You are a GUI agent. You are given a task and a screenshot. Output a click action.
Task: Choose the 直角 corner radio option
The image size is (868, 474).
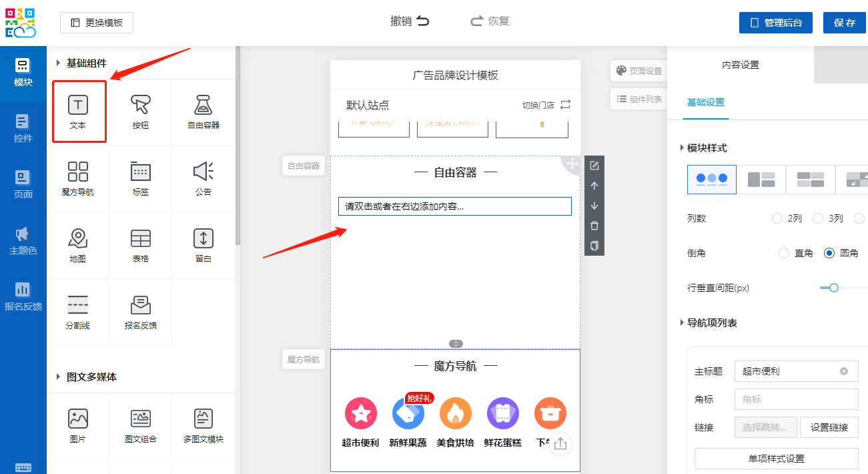pyautogui.click(x=785, y=253)
